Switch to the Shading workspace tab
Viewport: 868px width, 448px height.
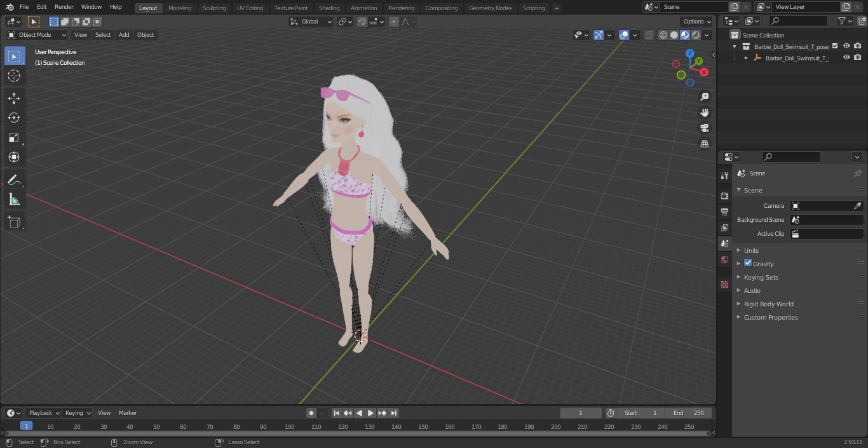(329, 8)
